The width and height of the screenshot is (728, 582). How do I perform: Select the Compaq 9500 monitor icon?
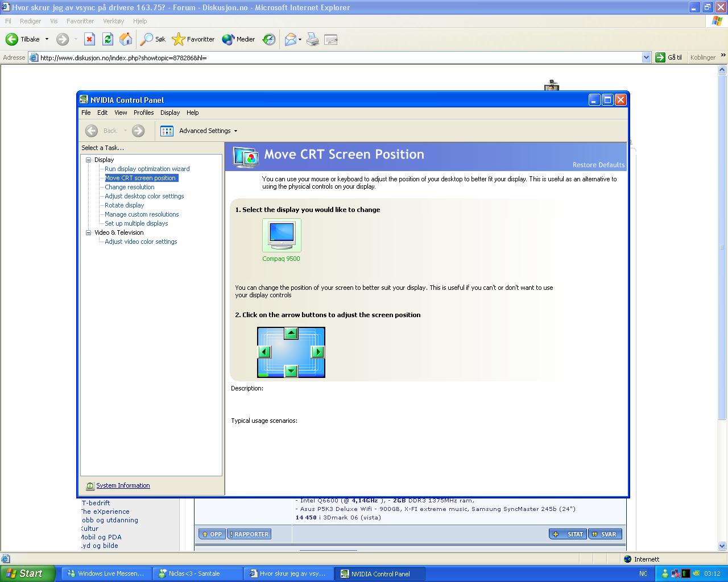282,235
